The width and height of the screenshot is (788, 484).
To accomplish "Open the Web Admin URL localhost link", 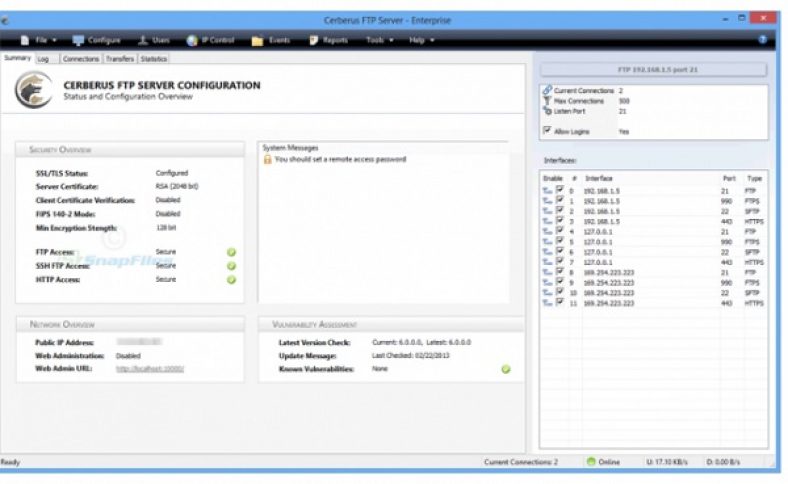I will click(x=150, y=369).
